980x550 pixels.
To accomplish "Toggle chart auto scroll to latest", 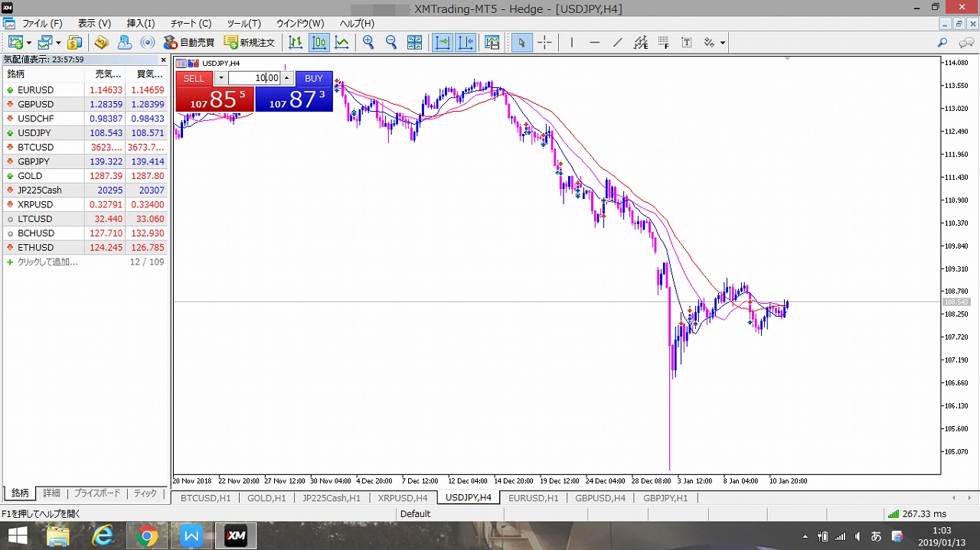I will coord(443,43).
